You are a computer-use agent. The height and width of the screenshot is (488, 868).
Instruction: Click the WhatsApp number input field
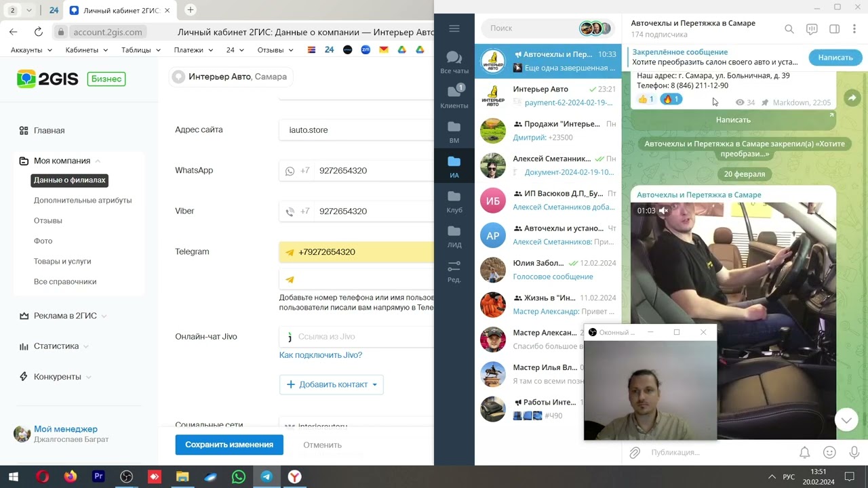click(x=356, y=171)
